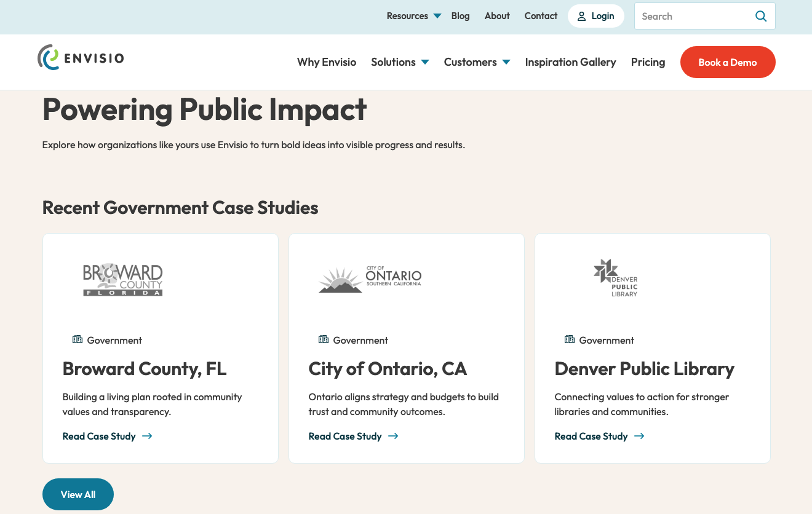
Task: Click the Book a Demo button
Action: click(728, 62)
